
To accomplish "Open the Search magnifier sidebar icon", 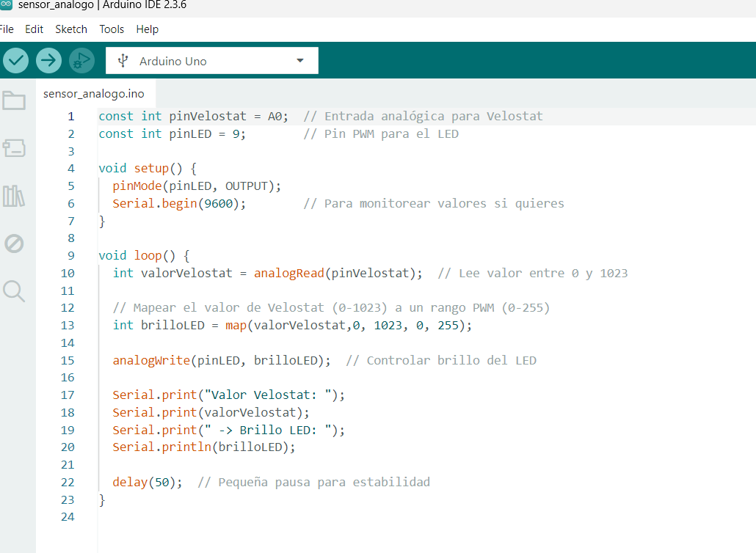I will click(x=14, y=291).
